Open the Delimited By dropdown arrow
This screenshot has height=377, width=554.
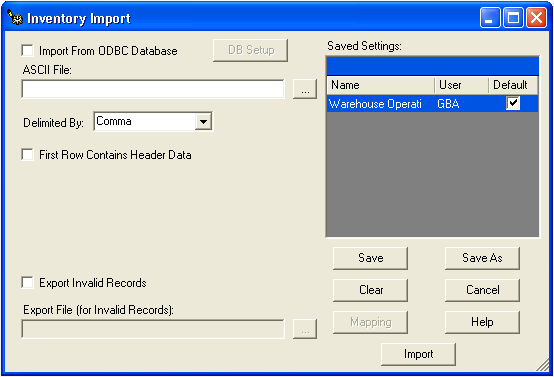click(203, 122)
